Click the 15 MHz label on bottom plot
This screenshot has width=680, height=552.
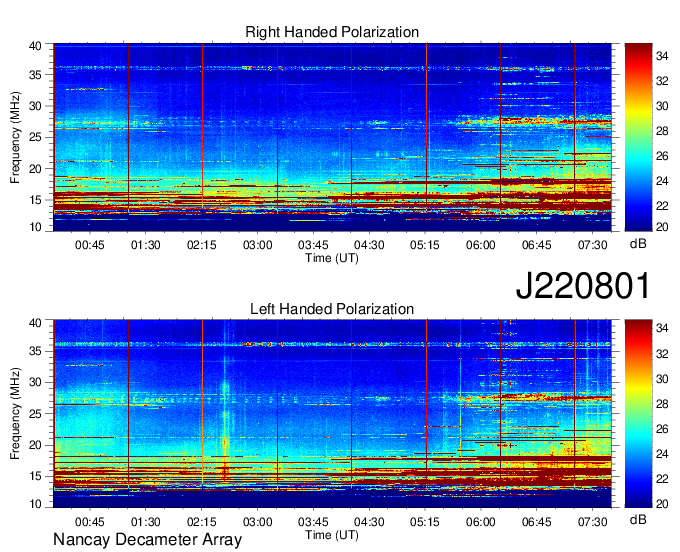(x=35, y=477)
